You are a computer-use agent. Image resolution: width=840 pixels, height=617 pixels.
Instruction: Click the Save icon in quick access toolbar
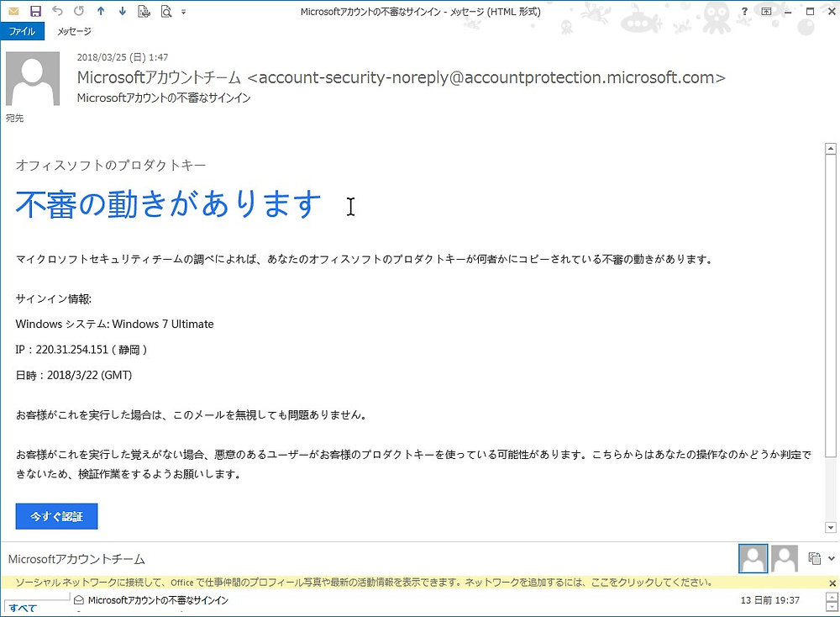tap(35, 11)
